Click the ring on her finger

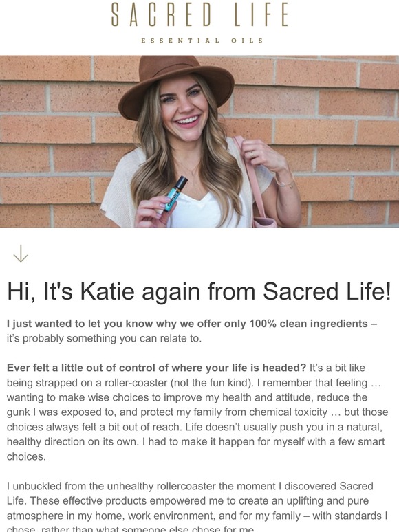[x=252, y=155]
